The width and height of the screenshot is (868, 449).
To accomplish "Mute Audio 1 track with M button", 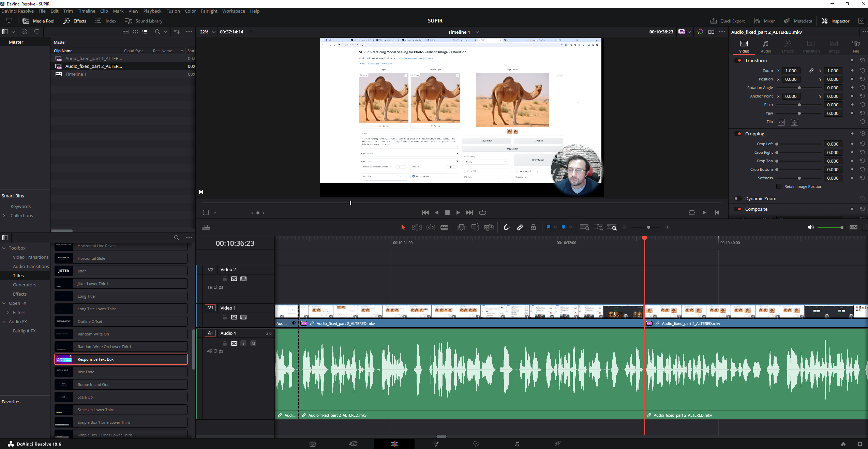I will point(253,343).
